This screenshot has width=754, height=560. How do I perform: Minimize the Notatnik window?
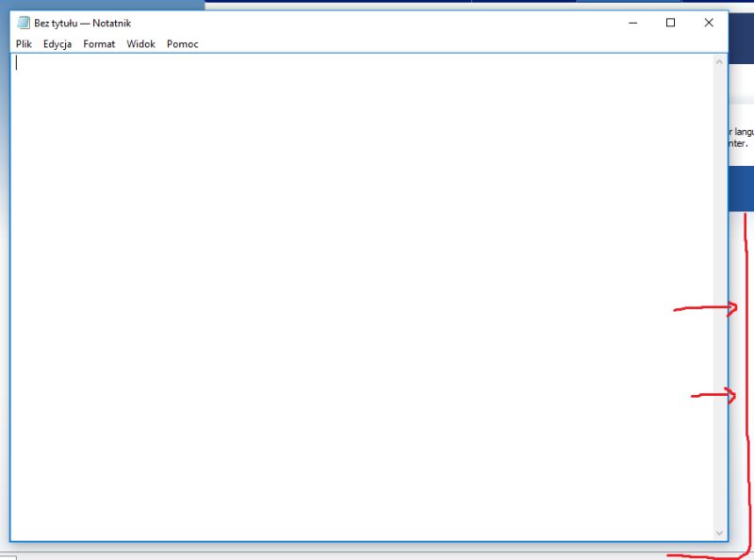click(x=632, y=23)
